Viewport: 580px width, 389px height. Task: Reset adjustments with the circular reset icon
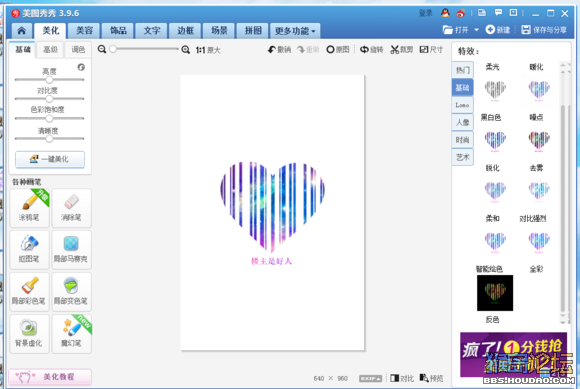(81, 67)
